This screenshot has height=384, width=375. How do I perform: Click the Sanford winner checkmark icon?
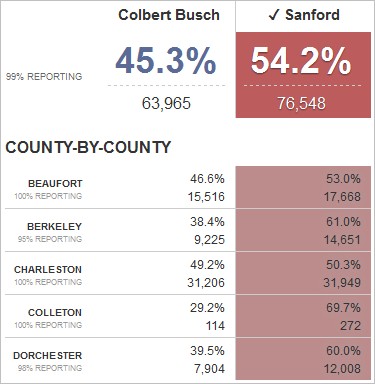click(274, 15)
